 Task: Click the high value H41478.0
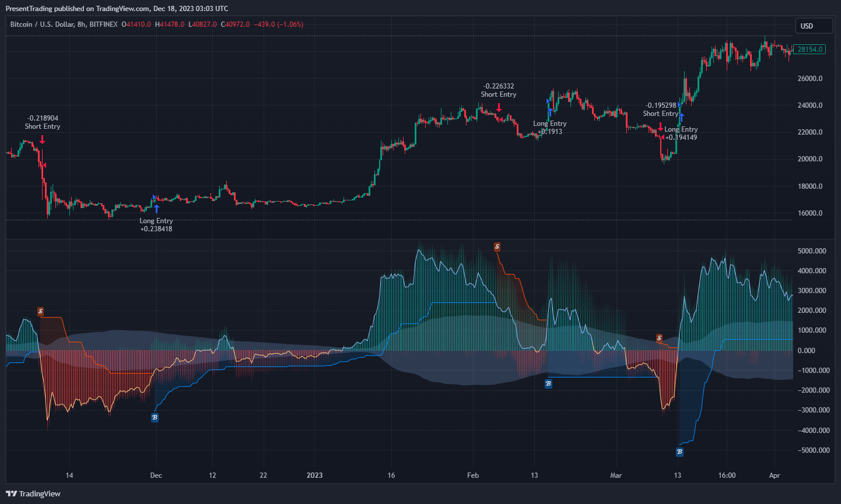click(x=170, y=24)
